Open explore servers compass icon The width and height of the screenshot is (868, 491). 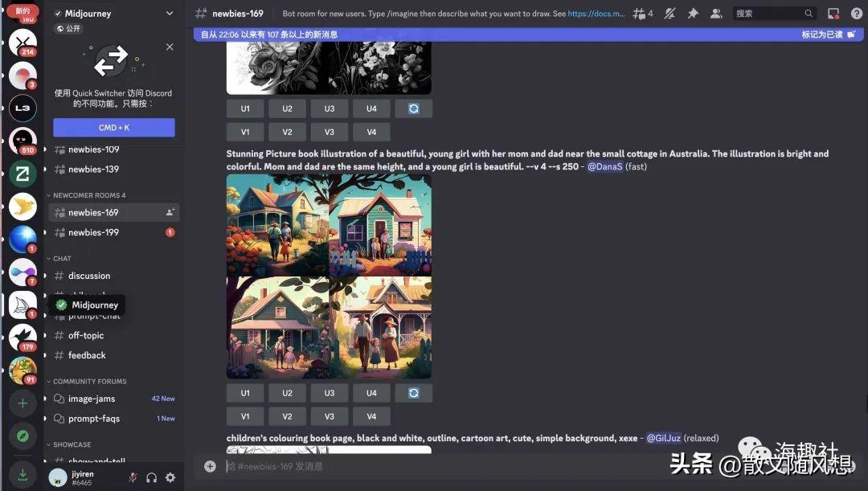(x=23, y=436)
